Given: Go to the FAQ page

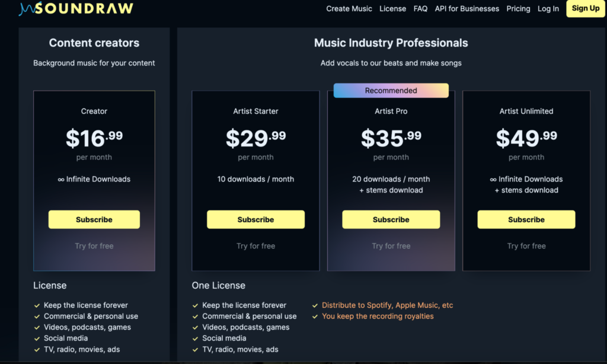Looking at the screenshot, I should coord(420,8).
